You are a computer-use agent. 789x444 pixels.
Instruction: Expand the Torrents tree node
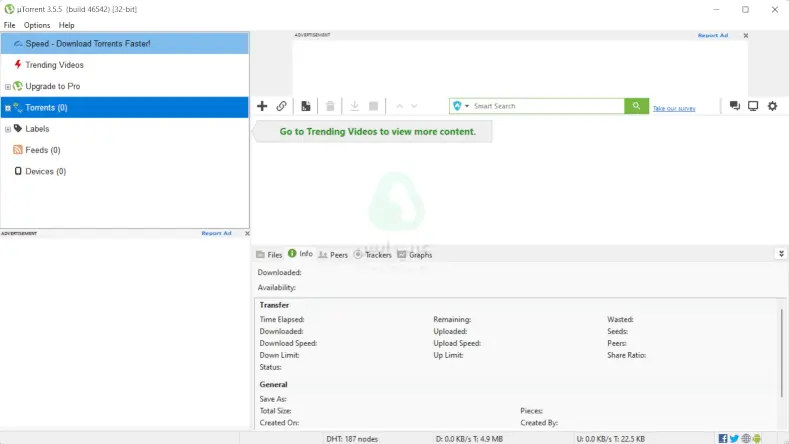click(x=8, y=108)
